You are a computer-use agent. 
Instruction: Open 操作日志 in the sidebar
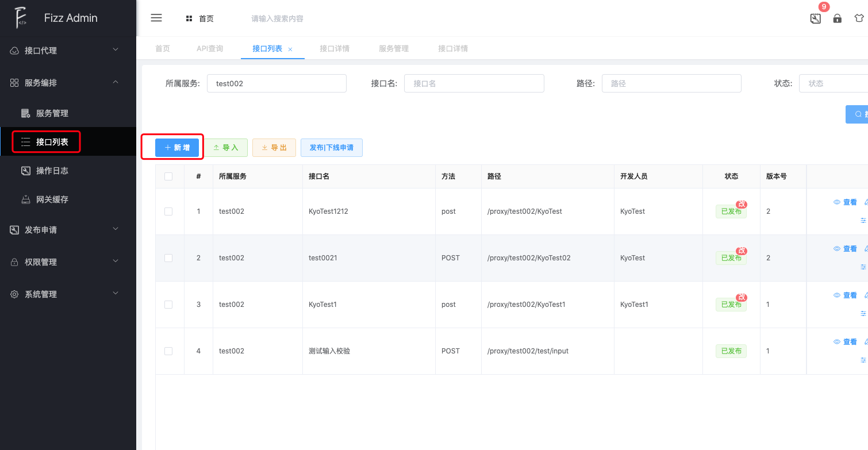point(52,171)
